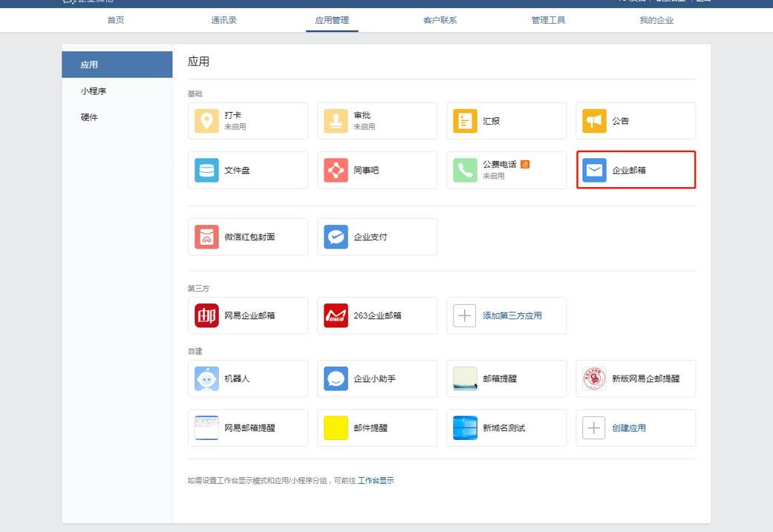Go to the 客户联系 tab
The height and width of the screenshot is (532, 773).
click(440, 20)
